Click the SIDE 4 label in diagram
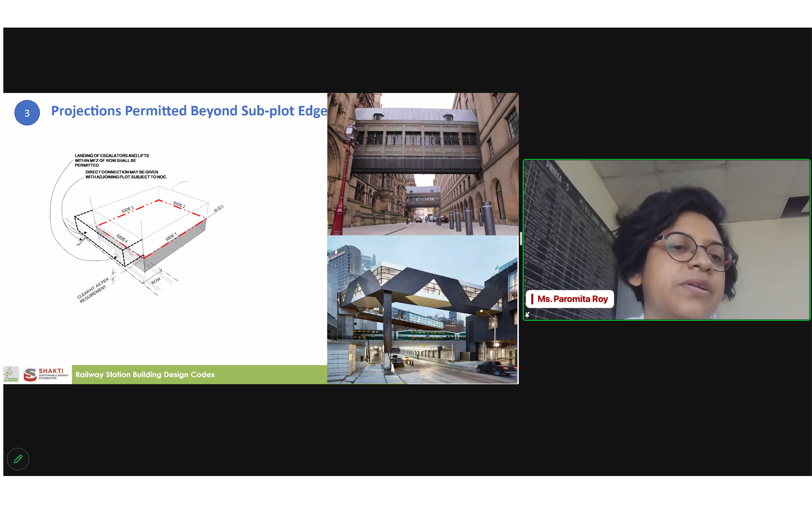This screenshot has height=507, width=812. 122,238
